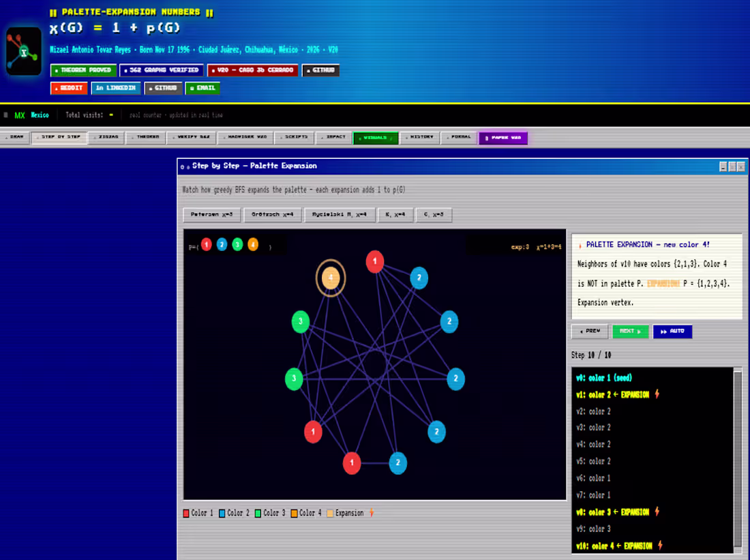Click the 'Palette Expansion – new color 4!' heading

pyautogui.click(x=648, y=245)
